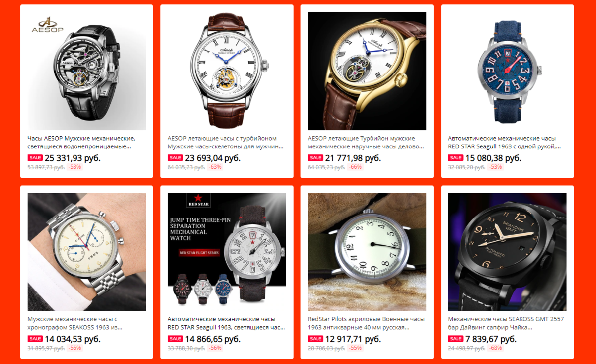Image resolution: width=596 pixels, height=364 pixels.
Task: Click the SALE badge beside 25 331,93 руб.
Action: 35,158
